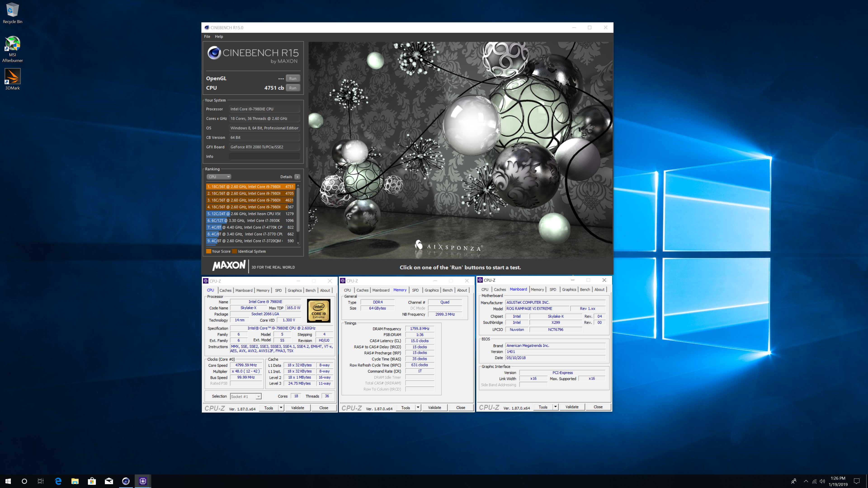Open ranking Details arrow button

[297, 176]
